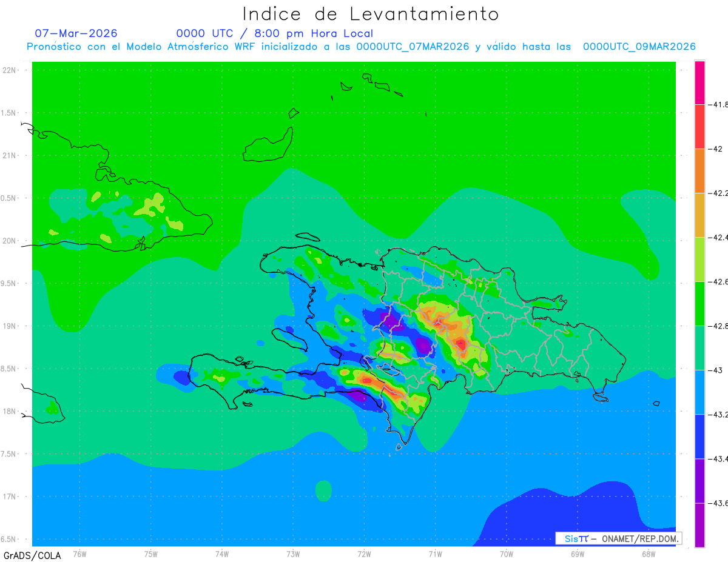
Task: Click the color bar value "-42"
Action: [716, 149]
